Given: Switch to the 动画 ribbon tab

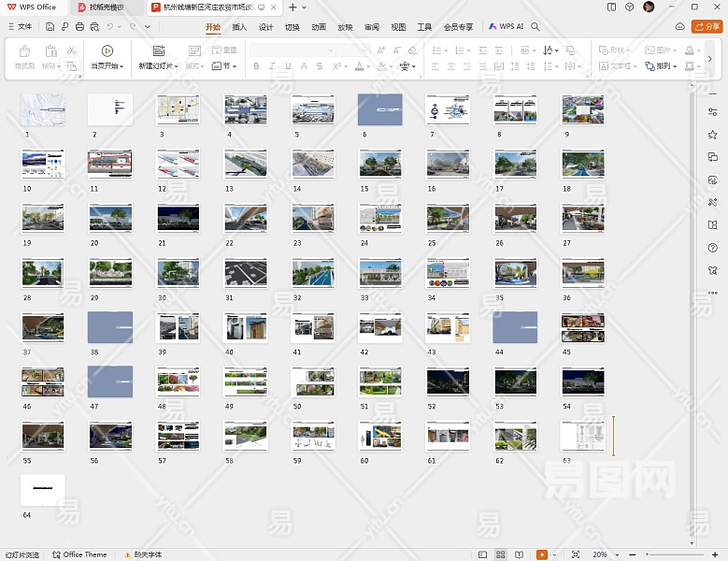Looking at the screenshot, I should (319, 27).
